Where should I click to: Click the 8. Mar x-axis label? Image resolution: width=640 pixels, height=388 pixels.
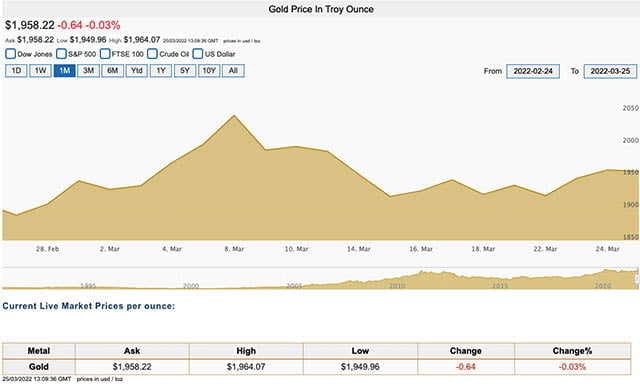234,248
